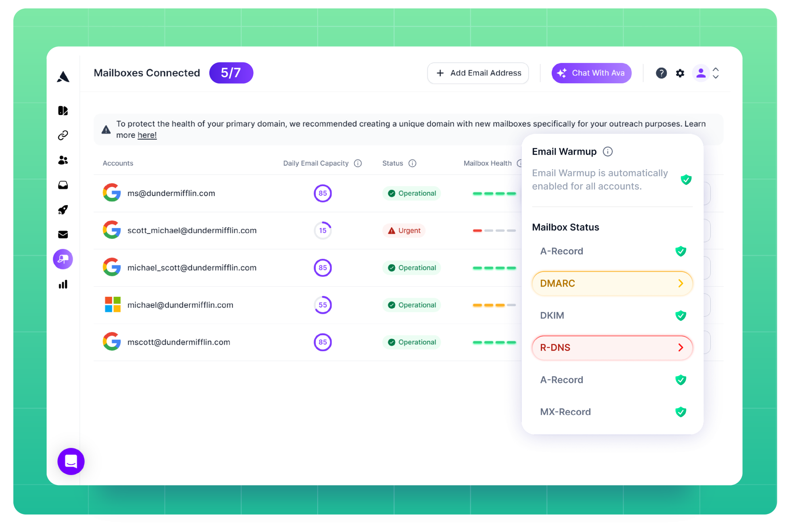Open the dashboard book icon in the sidebar
The height and width of the screenshot is (532, 789).
pos(63,111)
